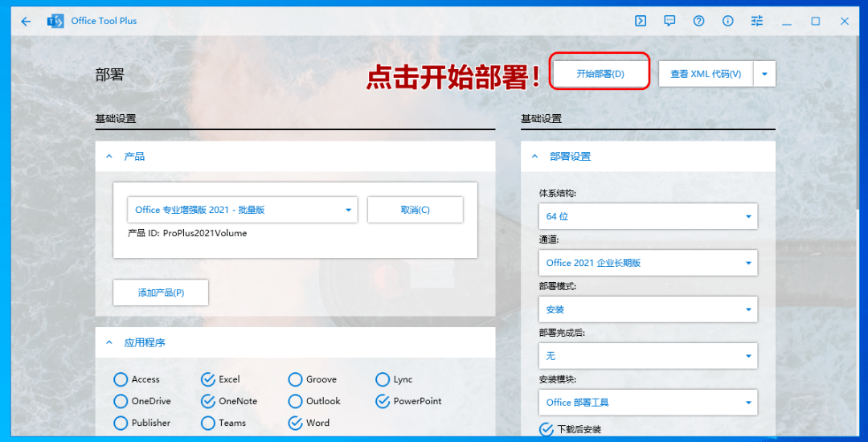
Task: Open the help question mark icon
Action: pos(698,21)
